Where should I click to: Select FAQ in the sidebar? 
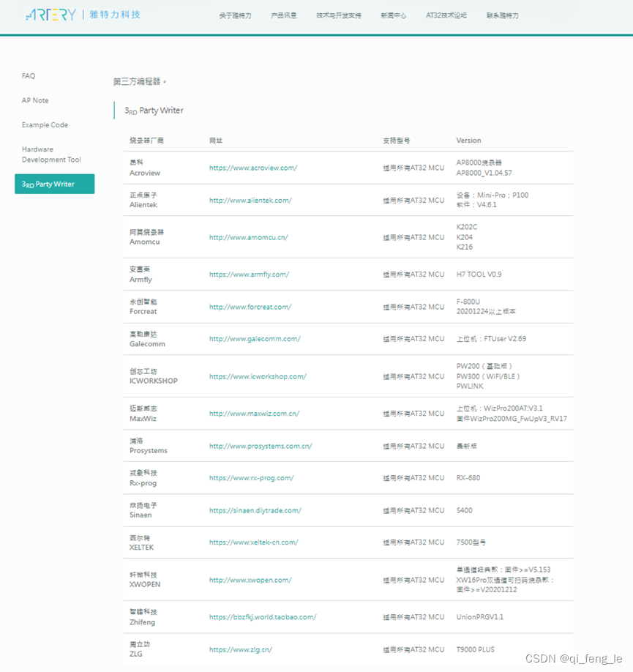tap(29, 76)
